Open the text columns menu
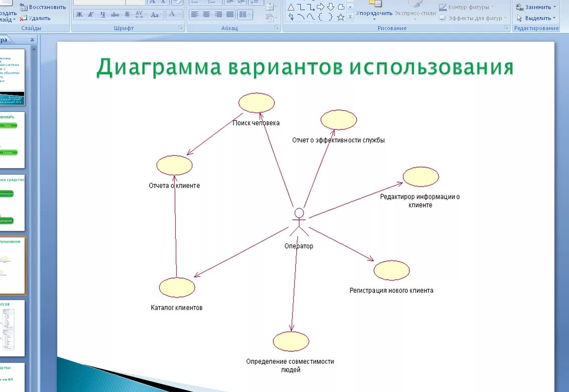Screen dimensions: 569x392 pyautogui.click(x=245, y=15)
